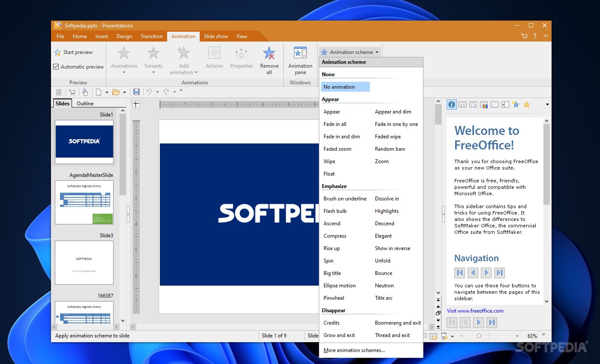The width and height of the screenshot is (600, 364).
Task: Click the zoom out minus button
Action: click(461, 336)
